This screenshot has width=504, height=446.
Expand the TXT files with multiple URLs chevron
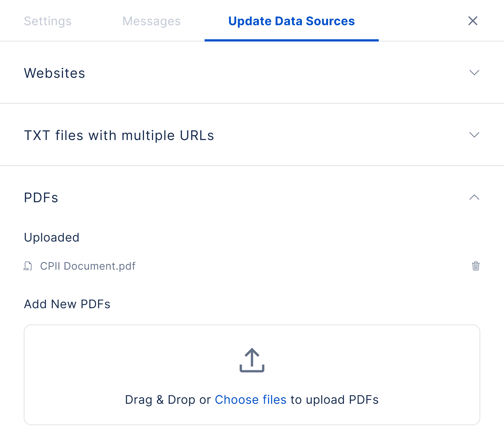click(x=474, y=135)
